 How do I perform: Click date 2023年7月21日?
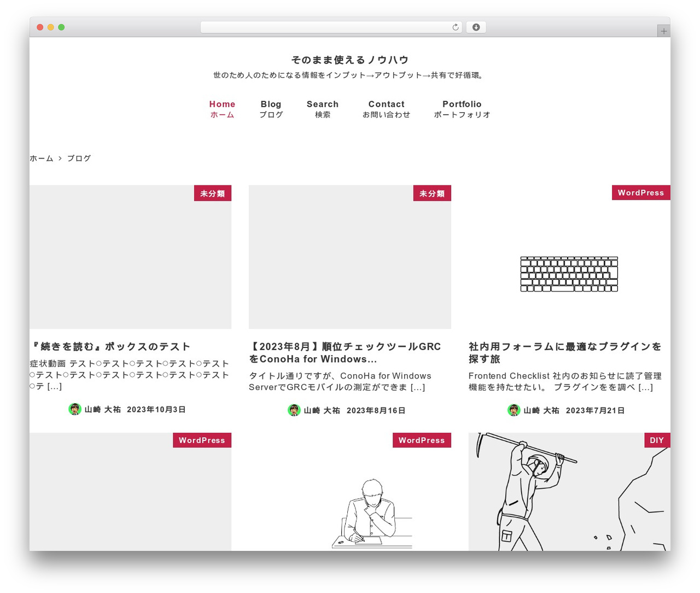(596, 410)
